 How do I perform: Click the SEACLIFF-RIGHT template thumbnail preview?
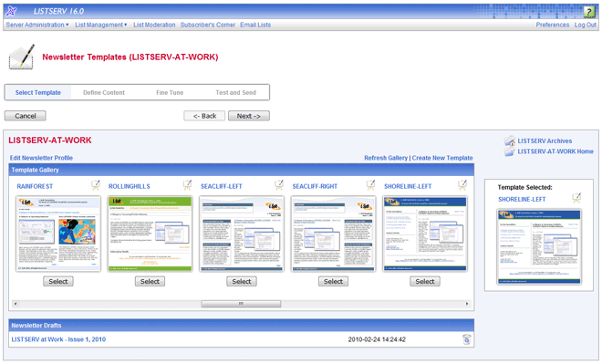[x=333, y=234]
